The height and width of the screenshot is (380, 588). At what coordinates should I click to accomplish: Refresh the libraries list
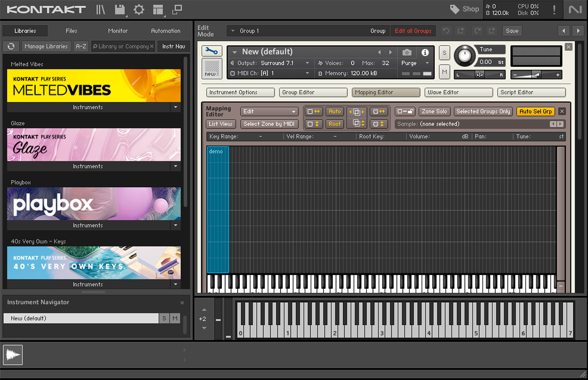pyautogui.click(x=11, y=46)
